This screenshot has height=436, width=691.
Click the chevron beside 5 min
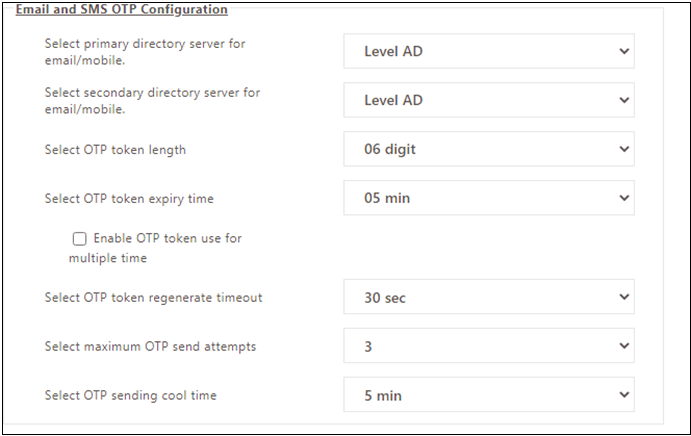[x=624, y=395]
